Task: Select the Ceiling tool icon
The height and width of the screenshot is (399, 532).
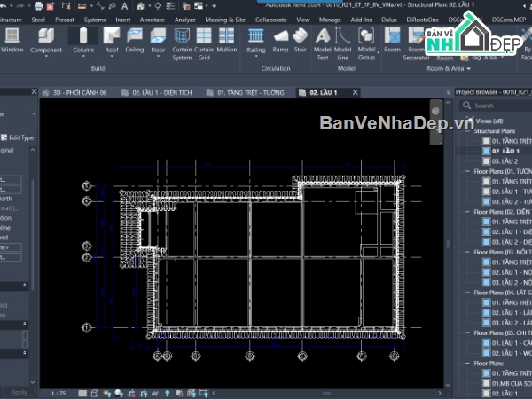Action: coord(135,35)
